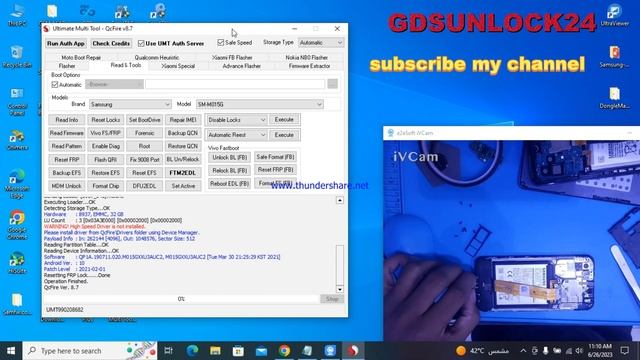Screen dimensions: 640x360
Task: Launch Microsoft Edge from the desktop
Action: tap(17, 184)
